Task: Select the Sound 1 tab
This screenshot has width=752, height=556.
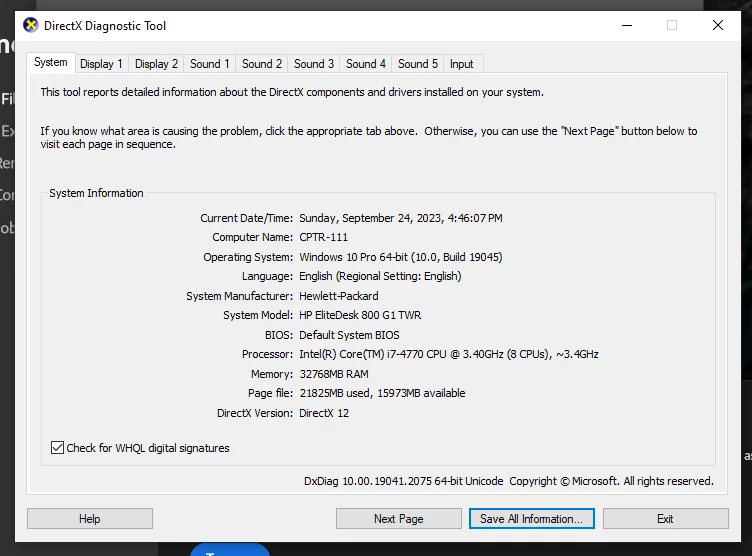Action: 210,64
